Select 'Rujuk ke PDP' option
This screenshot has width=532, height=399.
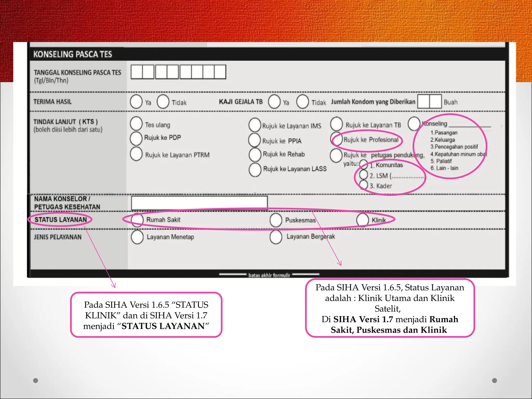point(136,138)
